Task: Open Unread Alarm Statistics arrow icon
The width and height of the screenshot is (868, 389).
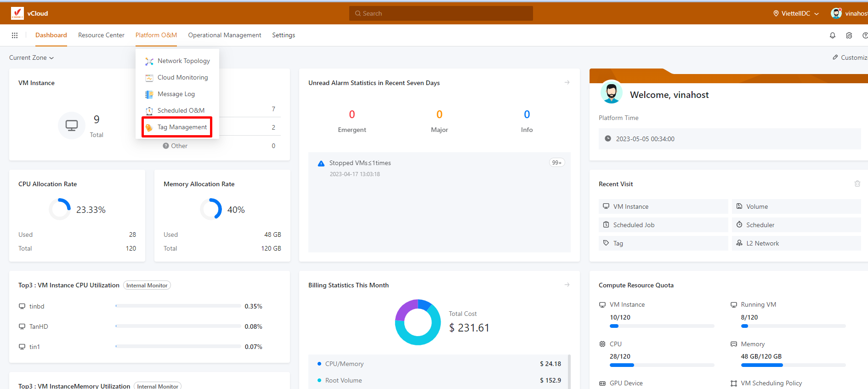Action: click(567, 83)
